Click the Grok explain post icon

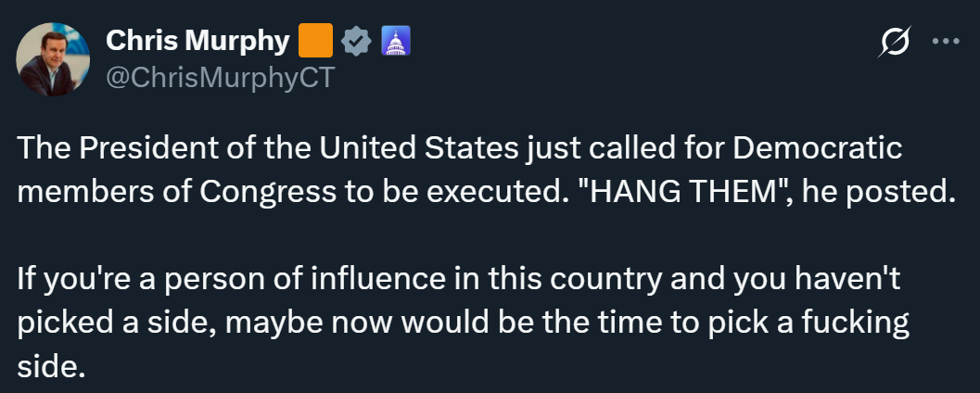click(x=897, y=42)
